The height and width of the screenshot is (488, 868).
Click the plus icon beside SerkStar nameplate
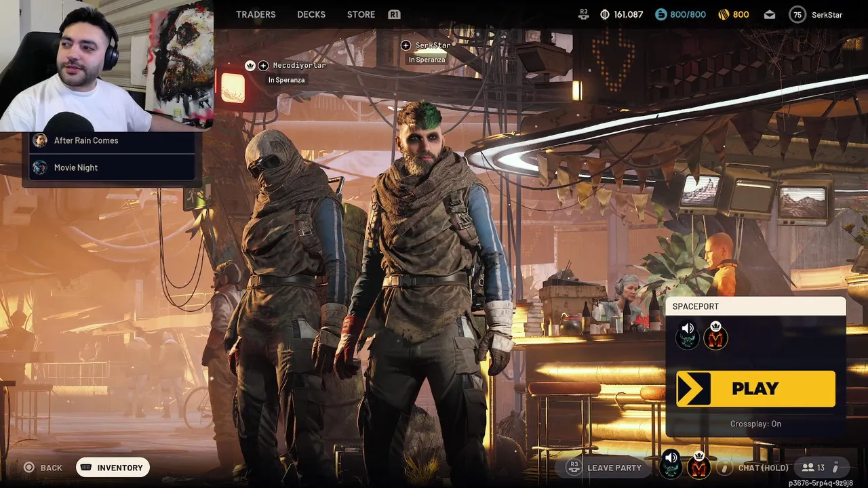(406, 45)
